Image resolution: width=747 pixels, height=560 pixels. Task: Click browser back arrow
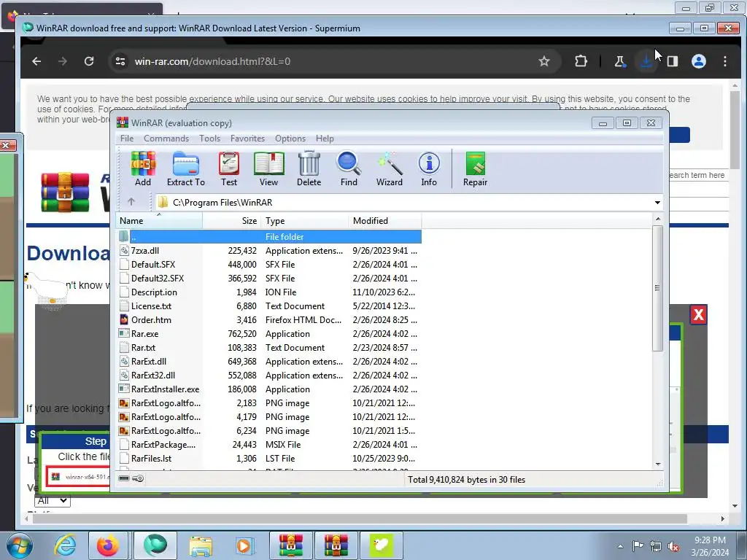(36, 61)
